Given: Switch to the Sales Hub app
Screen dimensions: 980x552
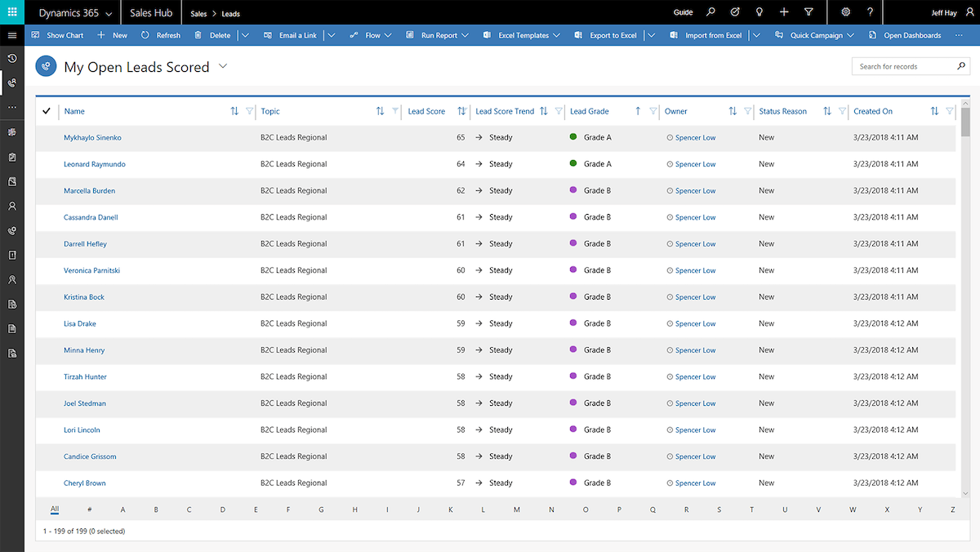Looking at the screenshot, I should point(150,11).
